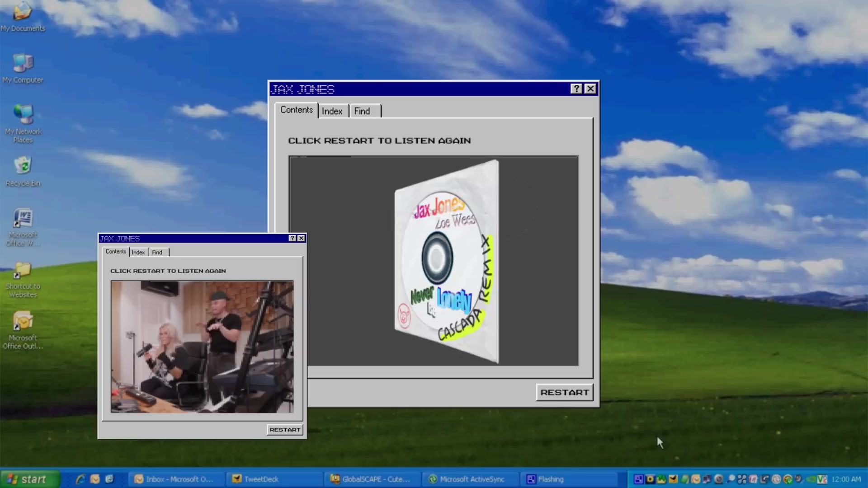Click the Start button
This screenshot has width=868, height=488.
30,479
